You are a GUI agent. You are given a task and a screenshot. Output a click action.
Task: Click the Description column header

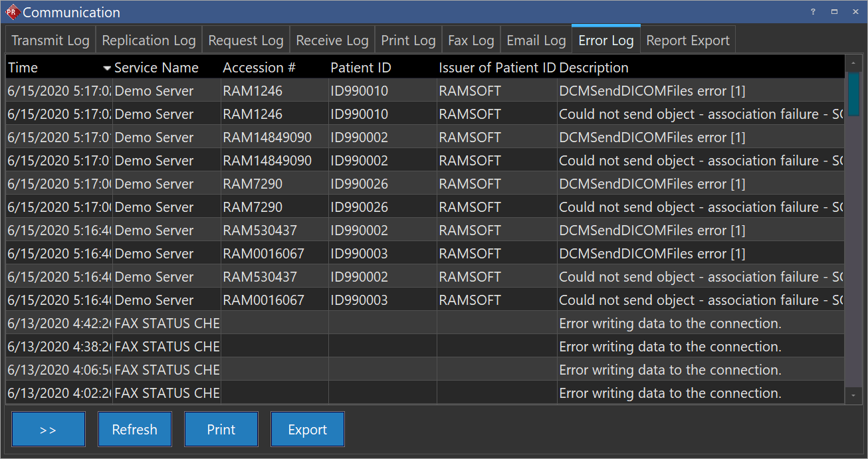(594, 68)
